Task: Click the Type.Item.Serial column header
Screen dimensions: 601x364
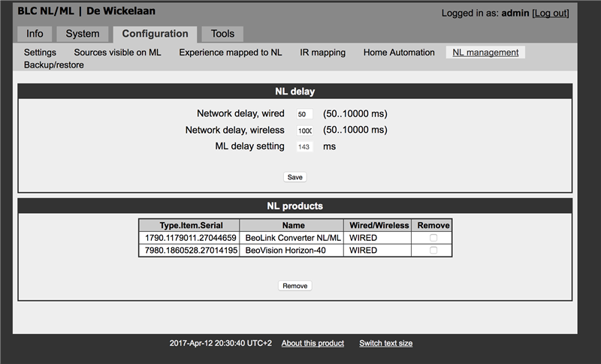Action: coord(189,225)
